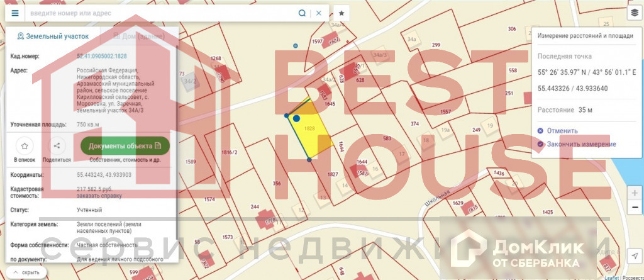Click parcel 1589 on the map
This screenshot has width=644, height=280.
[x=191, y=162]
